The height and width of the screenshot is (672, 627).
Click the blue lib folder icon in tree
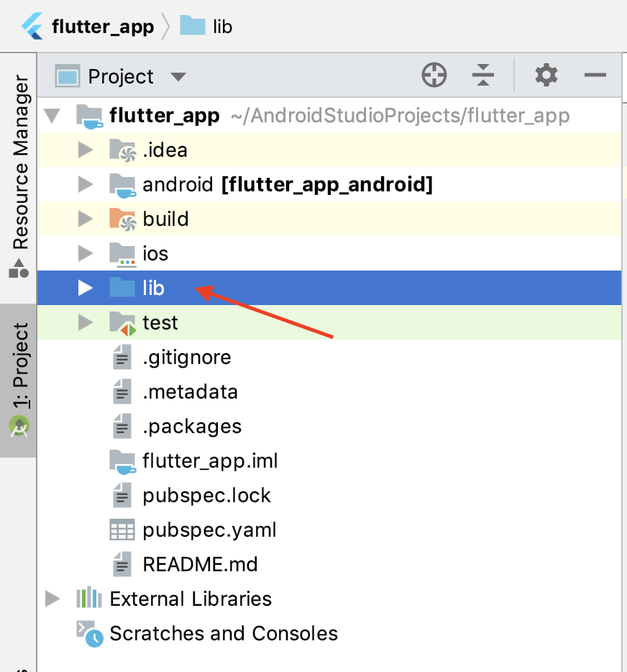[122, 287]
